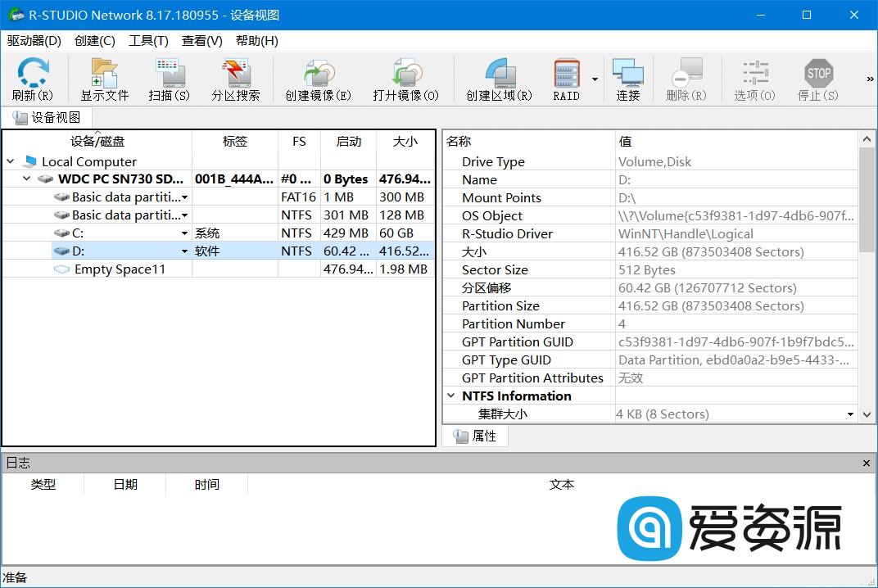Start a 扫描 (Scan) from the toolbar
The width and height of the screenshot is (878, 588).
(x=169, y=79)
